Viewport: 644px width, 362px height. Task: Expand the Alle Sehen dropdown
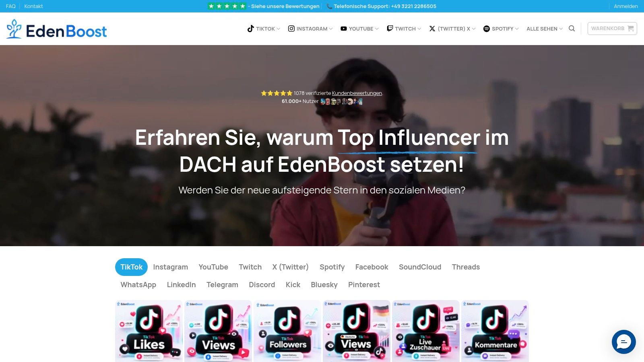(x=545, y=29)
